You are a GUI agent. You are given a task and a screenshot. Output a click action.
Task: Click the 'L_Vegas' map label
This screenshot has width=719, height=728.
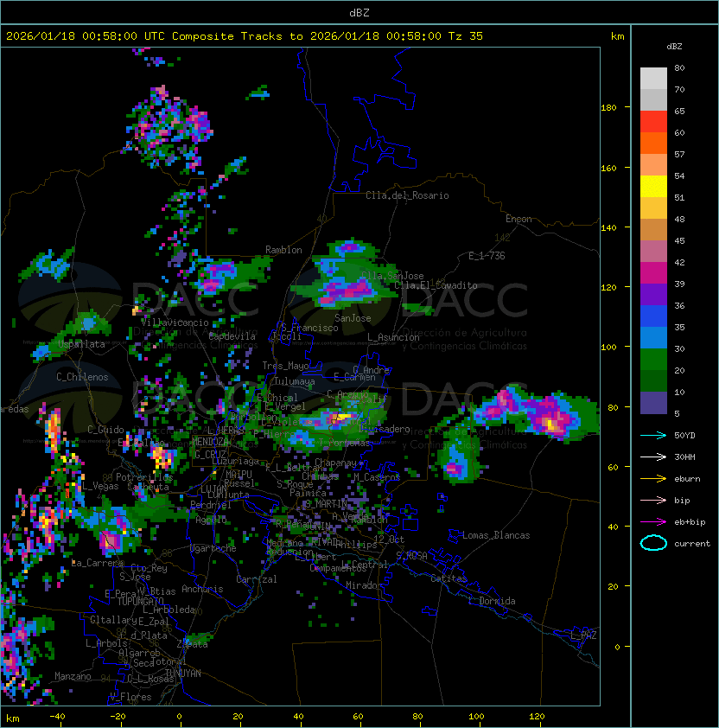coord(100,486)
